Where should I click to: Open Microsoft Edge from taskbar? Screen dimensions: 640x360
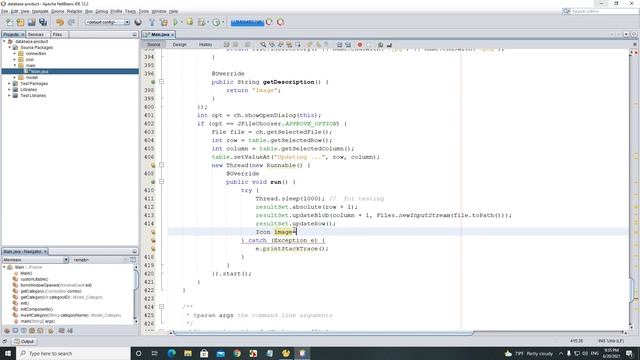(x=171, y=353)
